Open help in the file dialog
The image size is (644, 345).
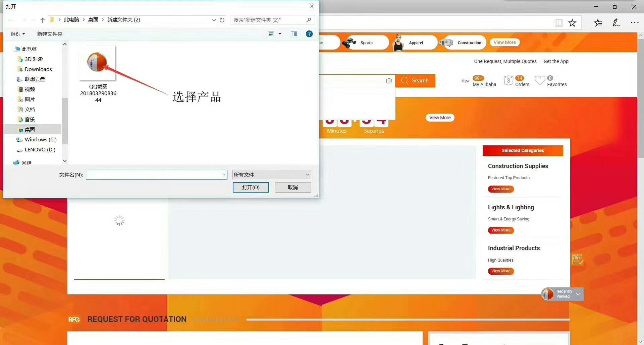(x=309, y=34)
